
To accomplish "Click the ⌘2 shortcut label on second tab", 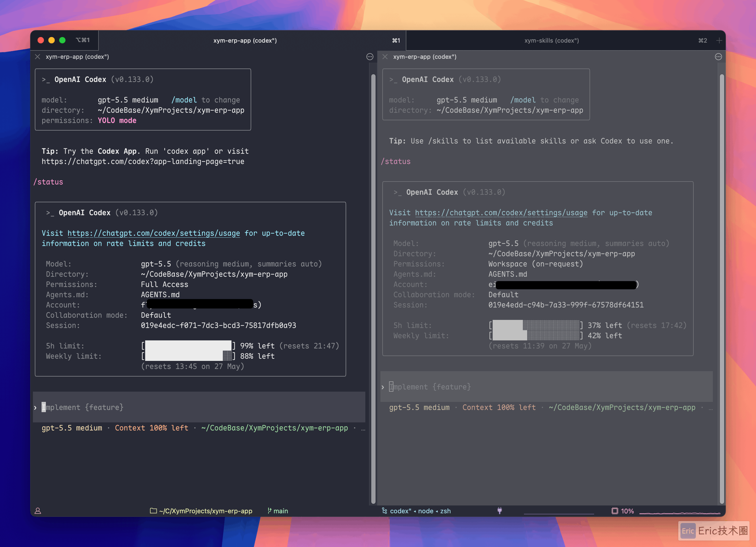I will pyautogui.click(x=702, y=40).
